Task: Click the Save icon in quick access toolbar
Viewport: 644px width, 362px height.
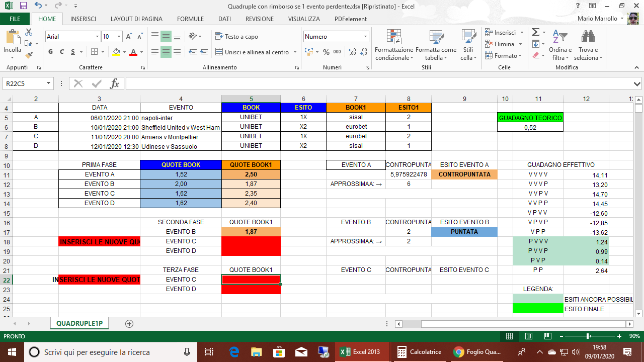Action: [24, 6]
